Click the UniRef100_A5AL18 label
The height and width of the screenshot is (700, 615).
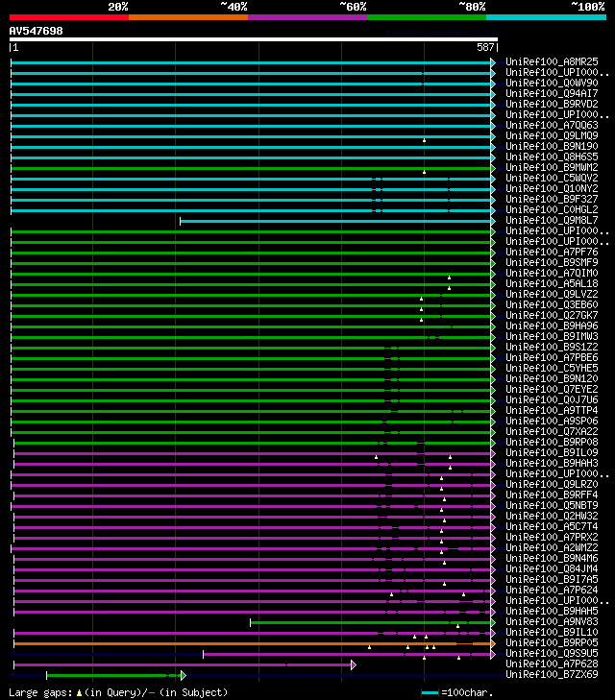[x=552, y=284]
